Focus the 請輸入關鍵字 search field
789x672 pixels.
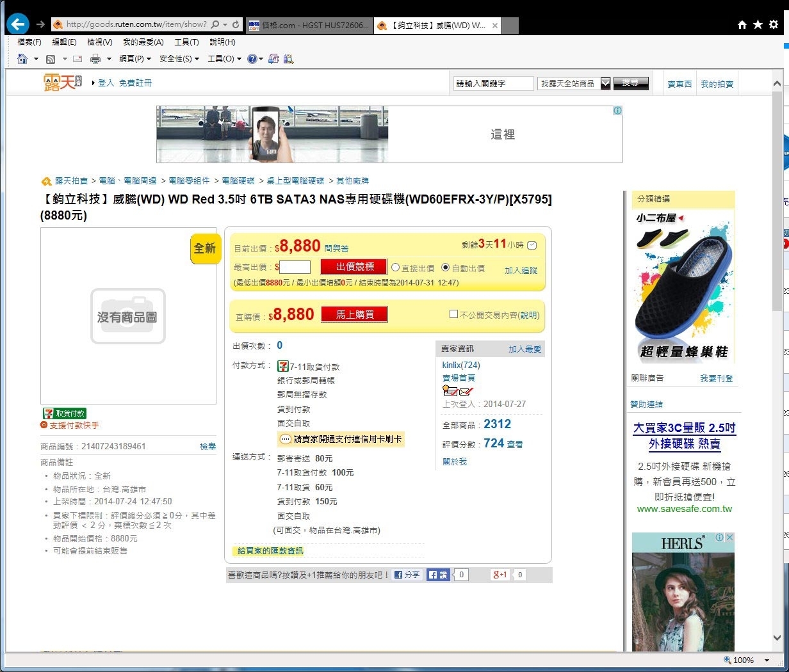pyautogui.click(x=494, y=83)
